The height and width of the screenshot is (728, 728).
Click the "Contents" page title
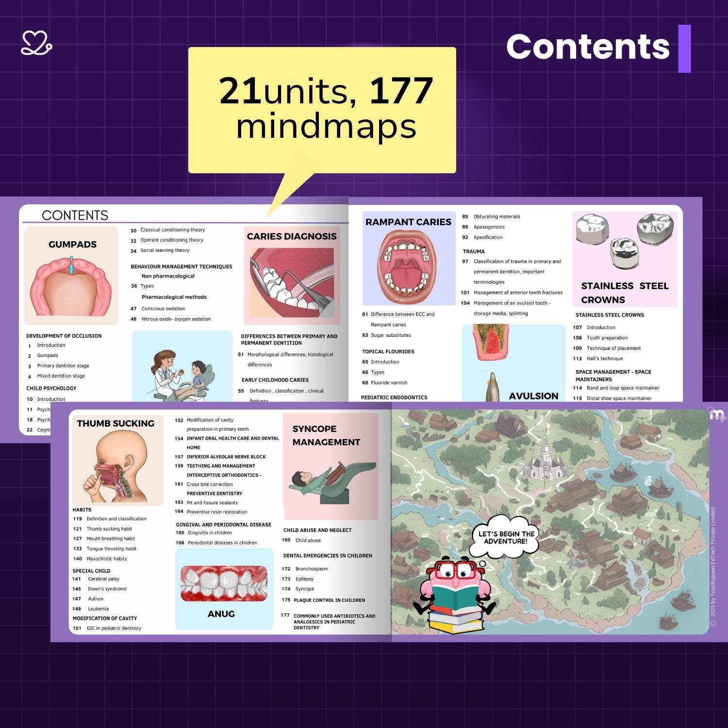pos(587,47)
